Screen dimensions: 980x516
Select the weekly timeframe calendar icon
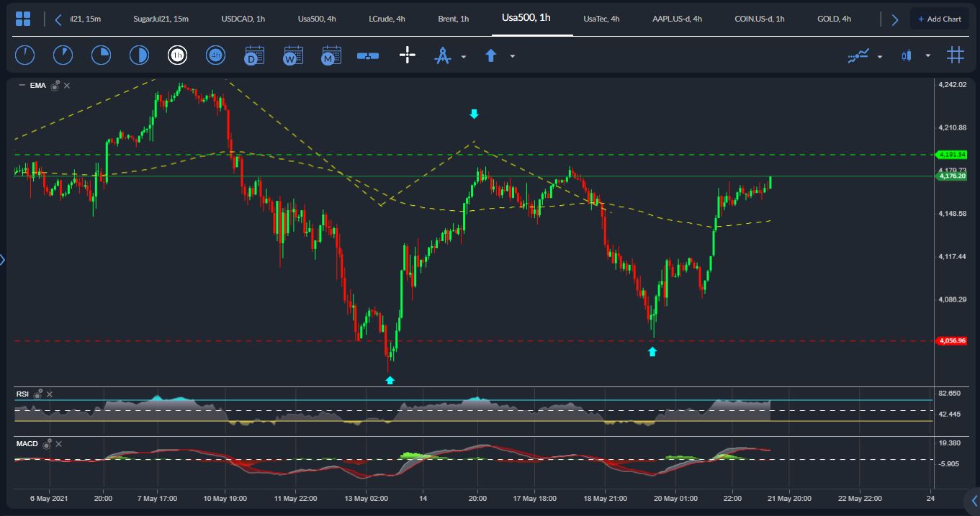click(x=293, y=55)
